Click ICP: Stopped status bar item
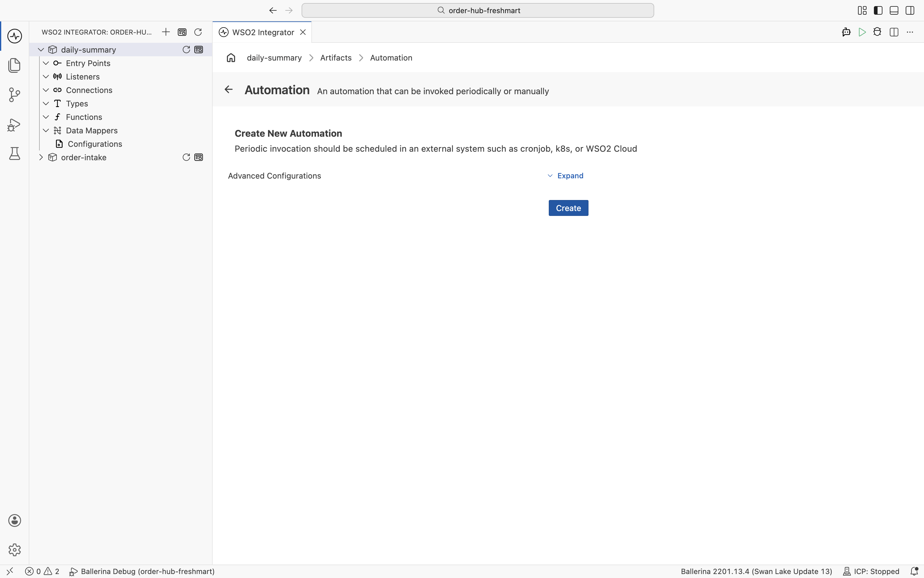 871,572
